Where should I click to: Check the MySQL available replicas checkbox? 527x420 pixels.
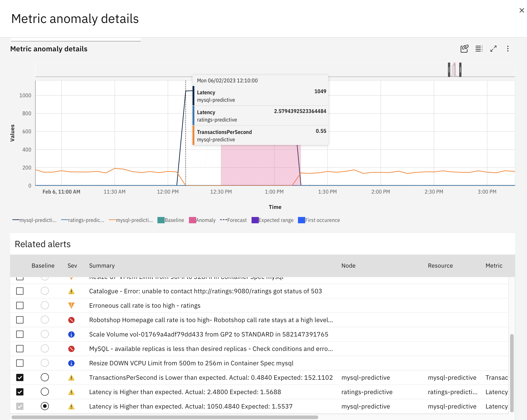click(20, 349)
